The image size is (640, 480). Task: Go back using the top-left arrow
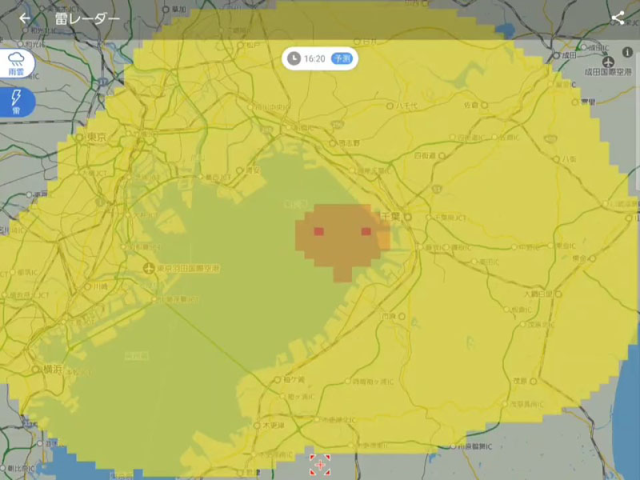click(x=24, y=19)
